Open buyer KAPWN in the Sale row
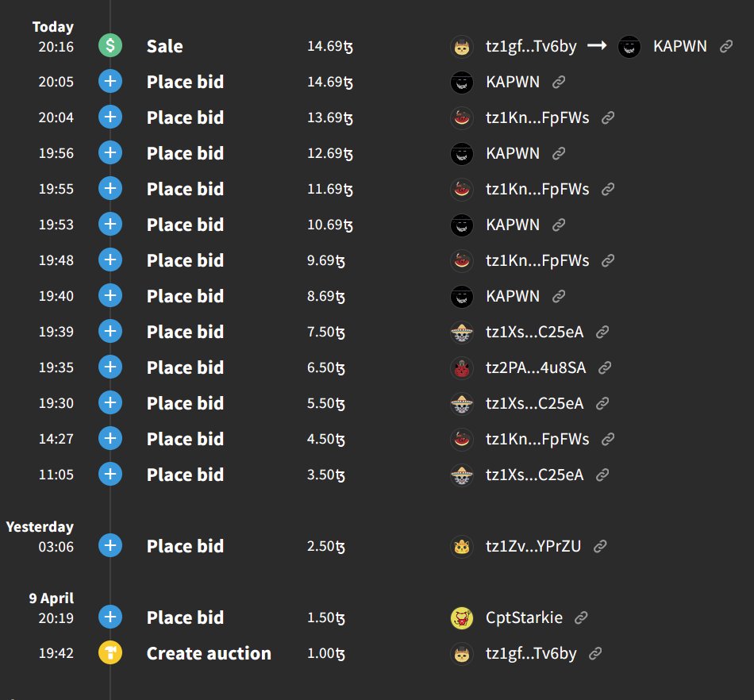The width and height of the screenshot is (754, 700). point(680,46)
